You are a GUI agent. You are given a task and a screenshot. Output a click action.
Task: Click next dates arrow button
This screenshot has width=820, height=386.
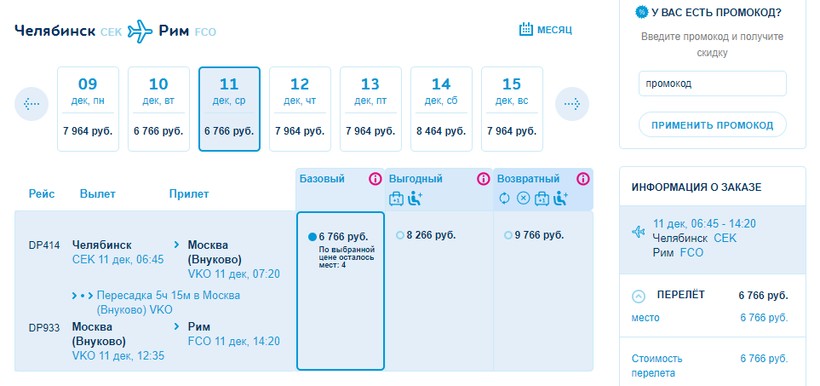(572, 104)
